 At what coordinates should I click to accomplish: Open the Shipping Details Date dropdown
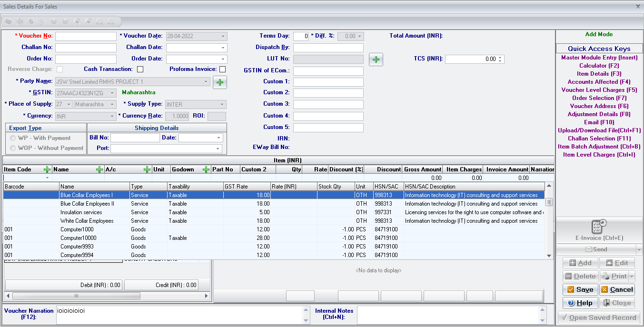click(x=218, y=138)
